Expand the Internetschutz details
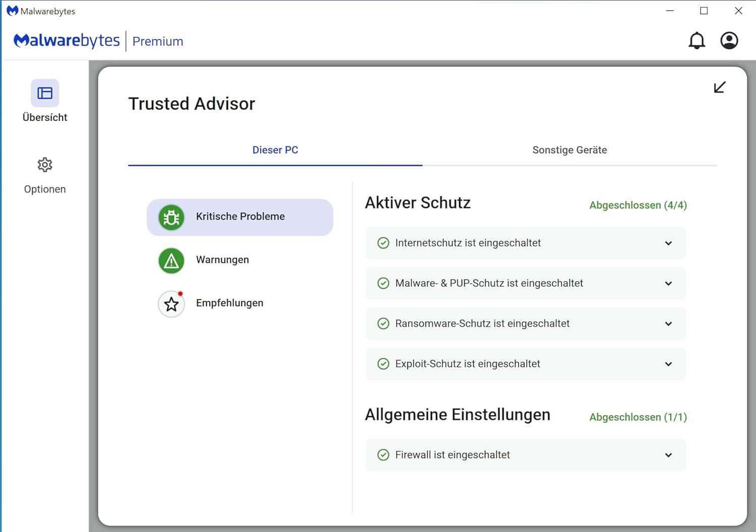 [668, 243]
